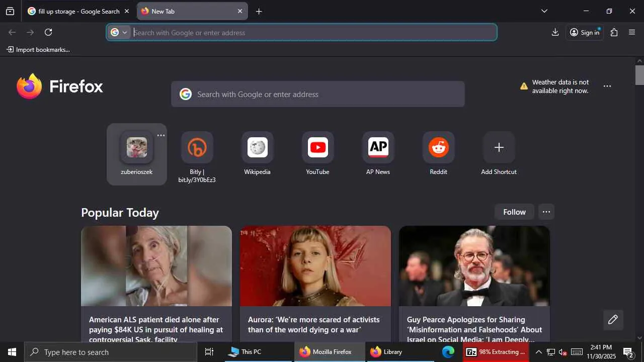Open the Extensions puzzle icon
This screenshot has height=362, width=644.
coord(614,32)
